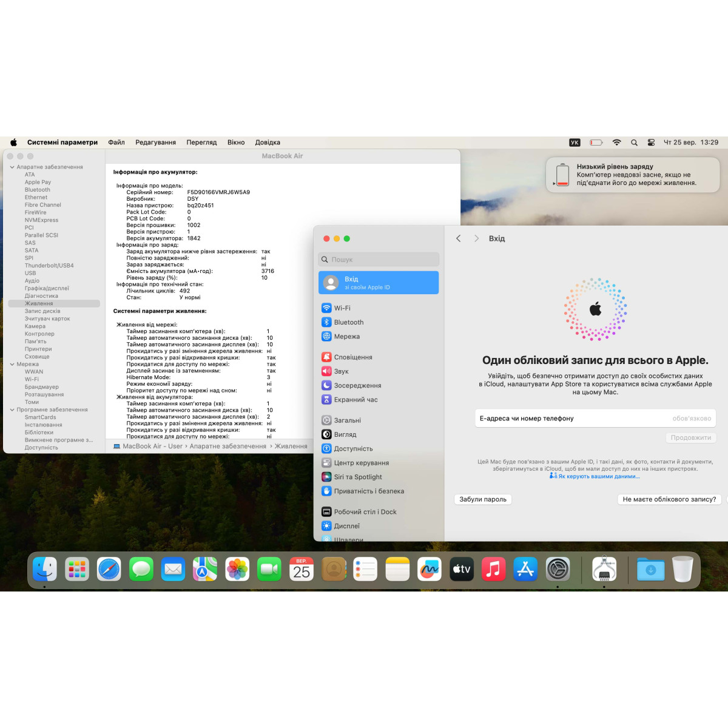Viewport: 728px width, 728px height.
Task: Click the Забули пароль button
Action: point(483,499)
